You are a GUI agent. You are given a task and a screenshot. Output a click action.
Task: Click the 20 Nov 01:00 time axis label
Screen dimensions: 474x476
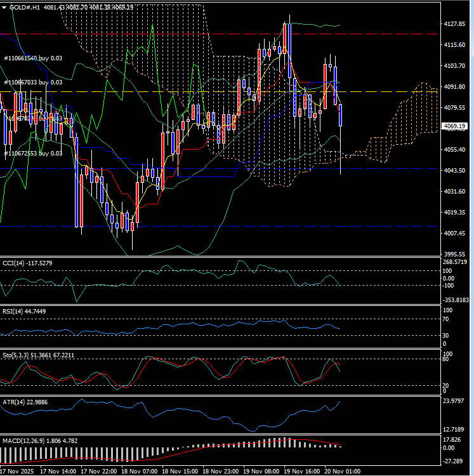(x=343, y=472)
